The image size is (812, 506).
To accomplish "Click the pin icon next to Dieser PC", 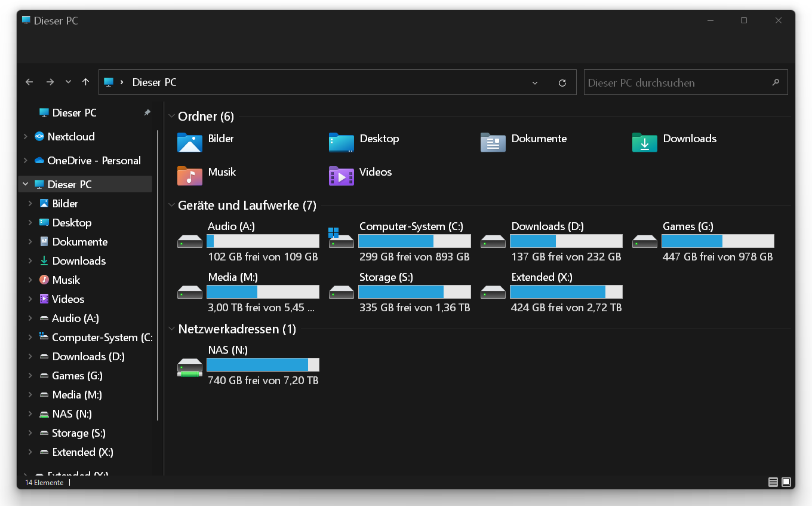I will 147,113.
